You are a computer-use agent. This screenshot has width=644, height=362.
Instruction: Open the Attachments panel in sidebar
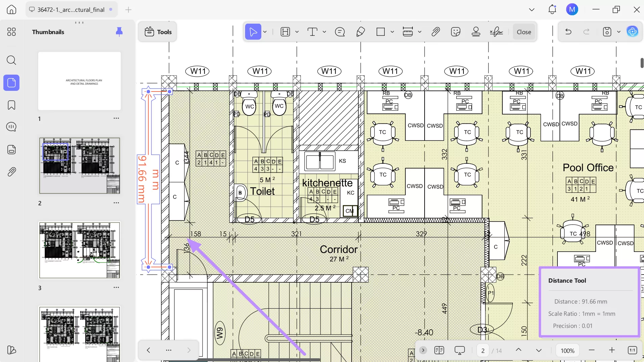click(x=11, y=172)
